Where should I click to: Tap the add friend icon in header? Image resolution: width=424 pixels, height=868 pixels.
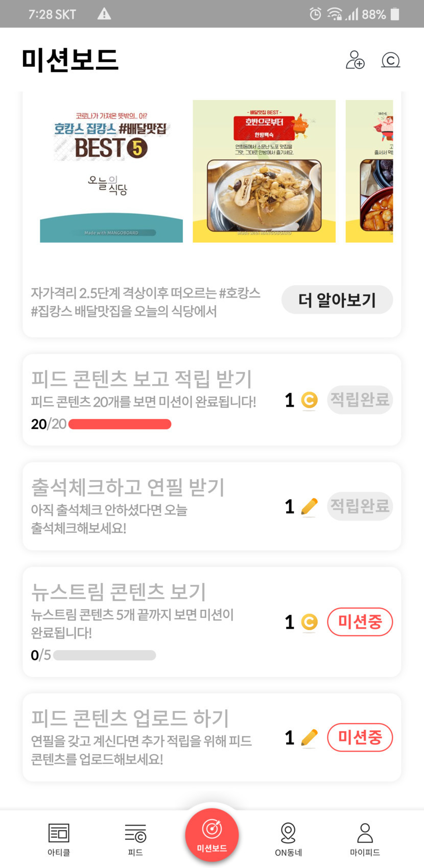355,60
